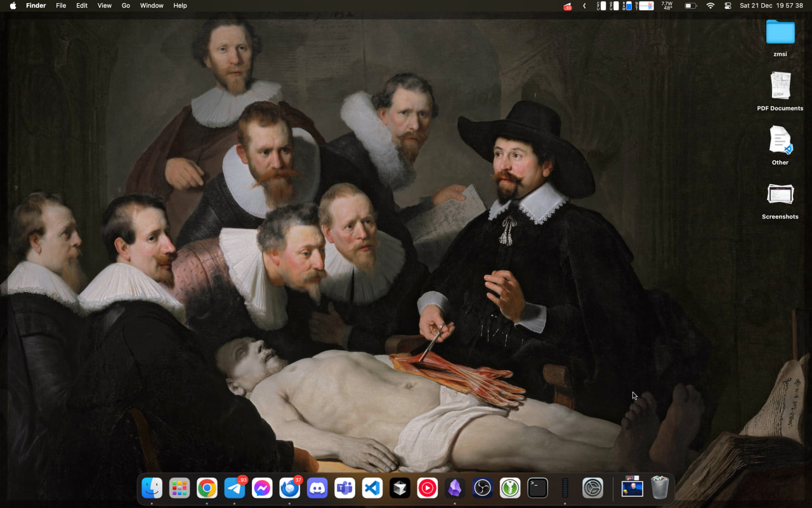812x508 pixels.
Task: Open Thunderbird with 37 unread badge
Action: pos(290,488)
